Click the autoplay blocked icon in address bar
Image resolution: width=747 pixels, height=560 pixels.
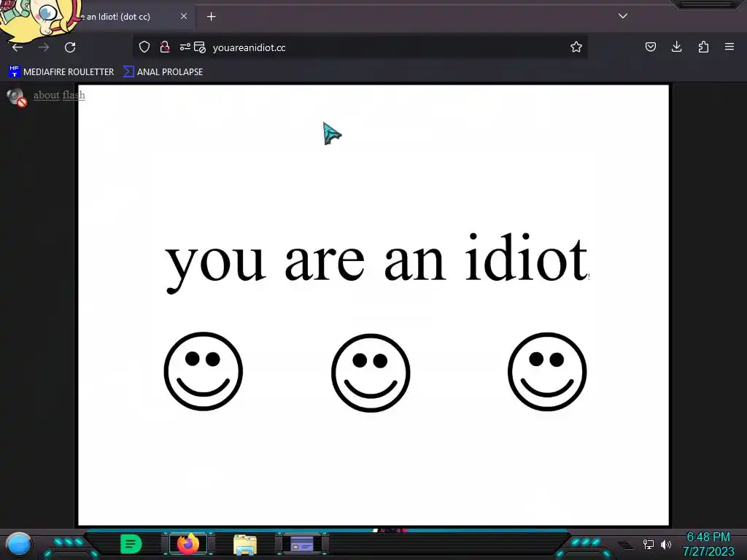[200, 47]
